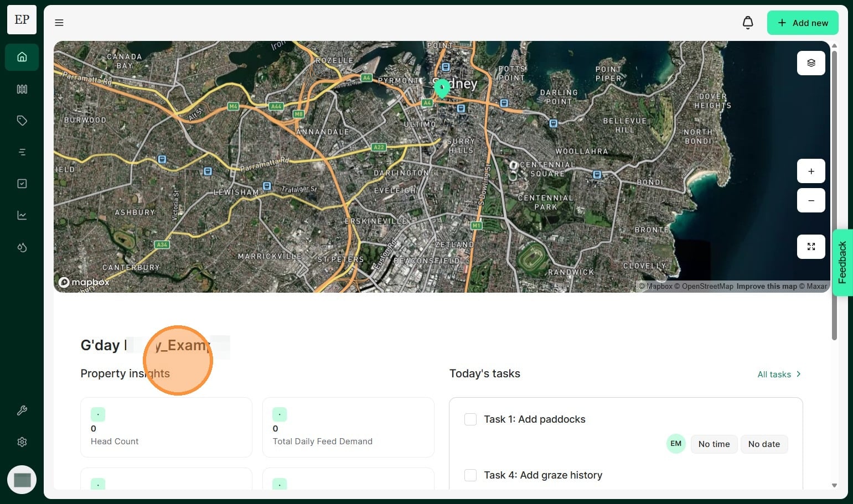Open the Feedback side tab

click(842, 263)
